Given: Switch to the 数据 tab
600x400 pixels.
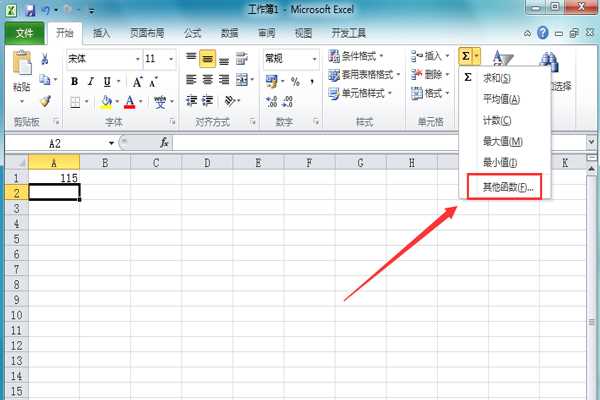Looking at the screenshot, I should (230, 33).
